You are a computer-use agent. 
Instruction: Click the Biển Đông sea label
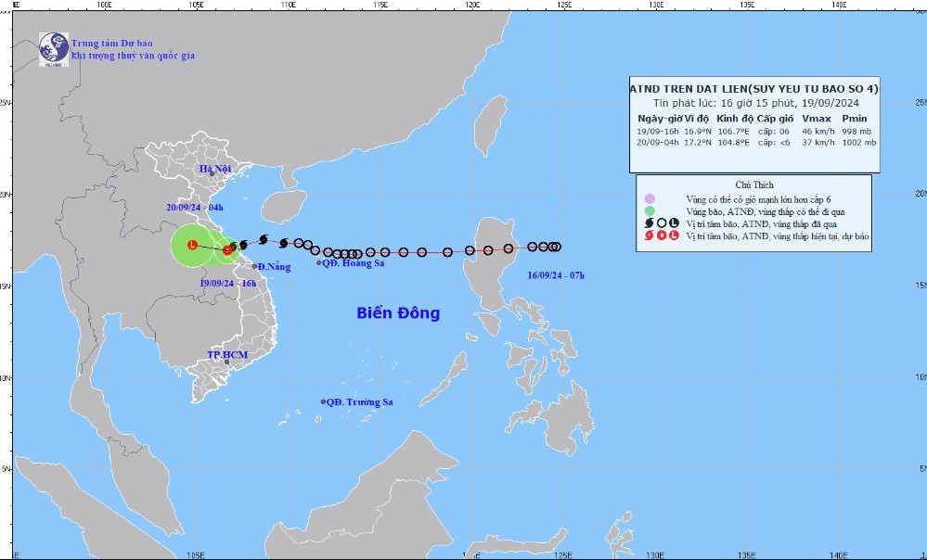coord(398,313)
